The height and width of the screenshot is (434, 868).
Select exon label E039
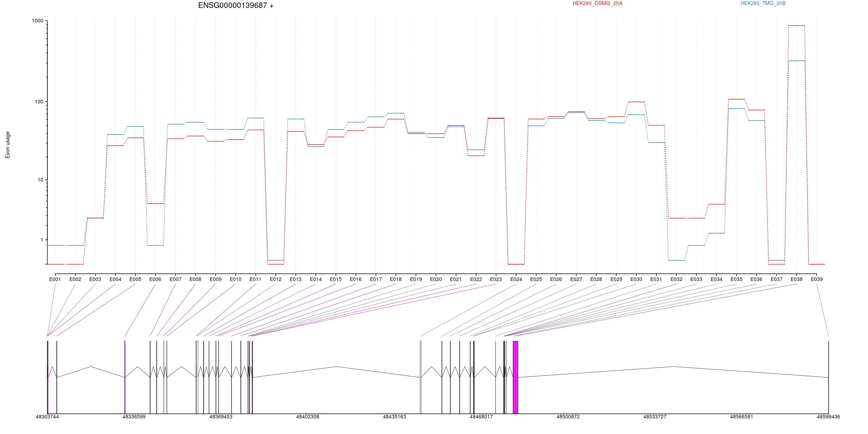tap(817, 279)
